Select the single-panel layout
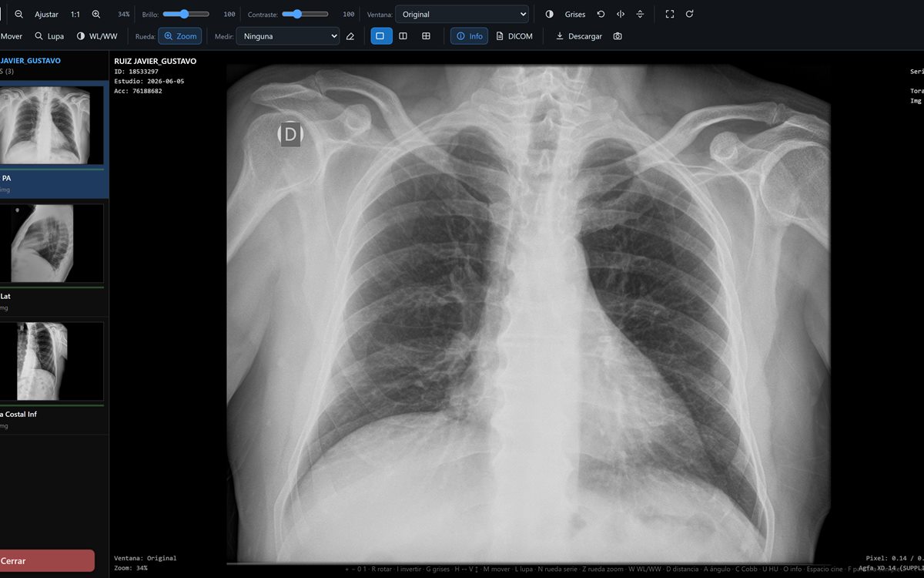 381,36
